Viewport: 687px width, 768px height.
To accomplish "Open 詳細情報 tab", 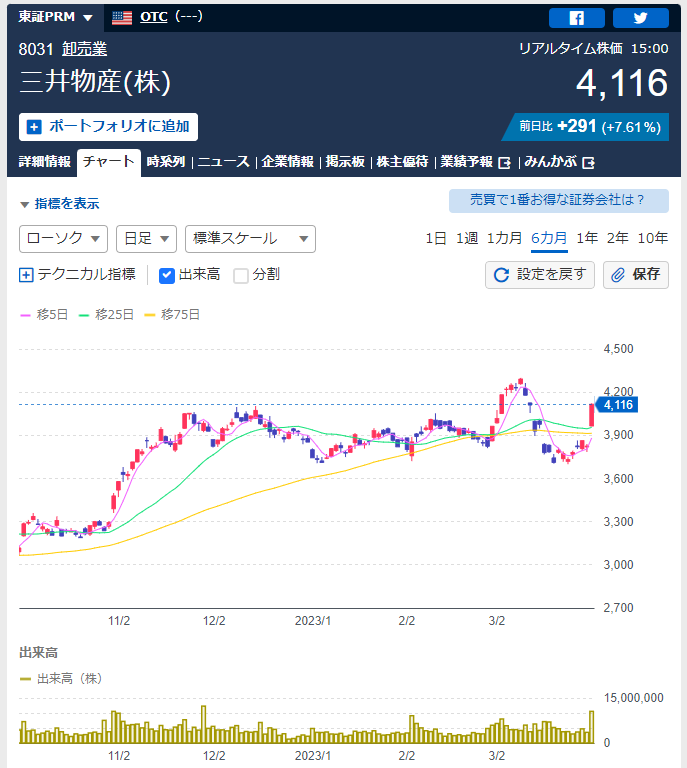I will click(45, 162).
